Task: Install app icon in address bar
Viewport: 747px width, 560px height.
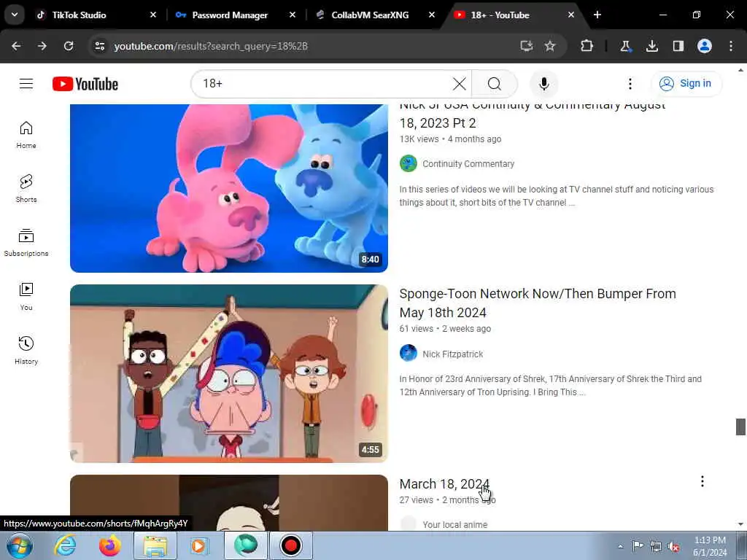Action: click(x=526, y=46)
